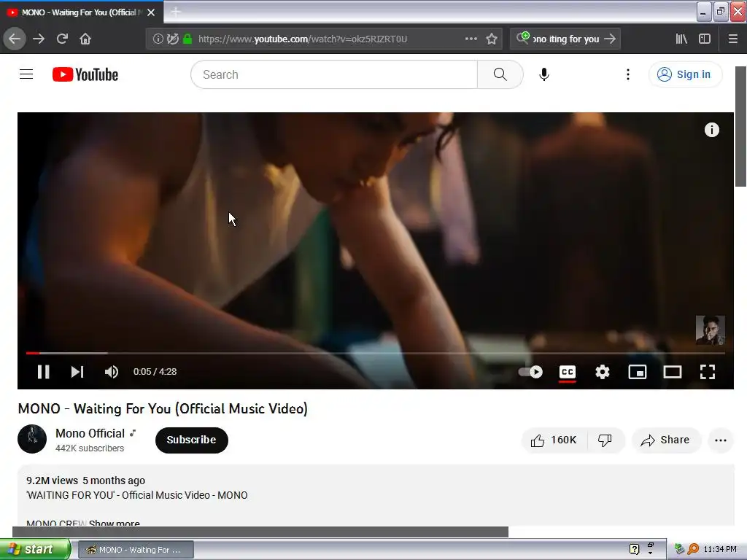
Task: Open video settings gear menu
Action: click(602, 372)
